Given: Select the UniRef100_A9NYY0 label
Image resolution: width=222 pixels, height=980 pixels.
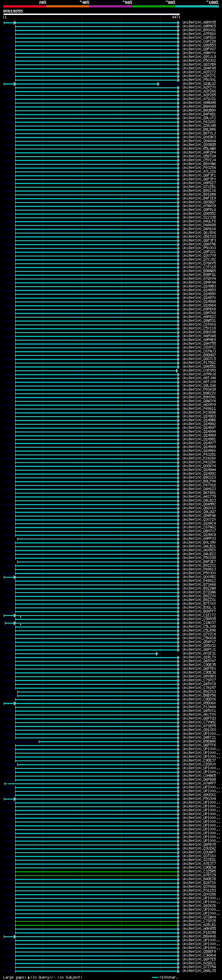Looking at the screenshot, I should click(x=199, y=53).
